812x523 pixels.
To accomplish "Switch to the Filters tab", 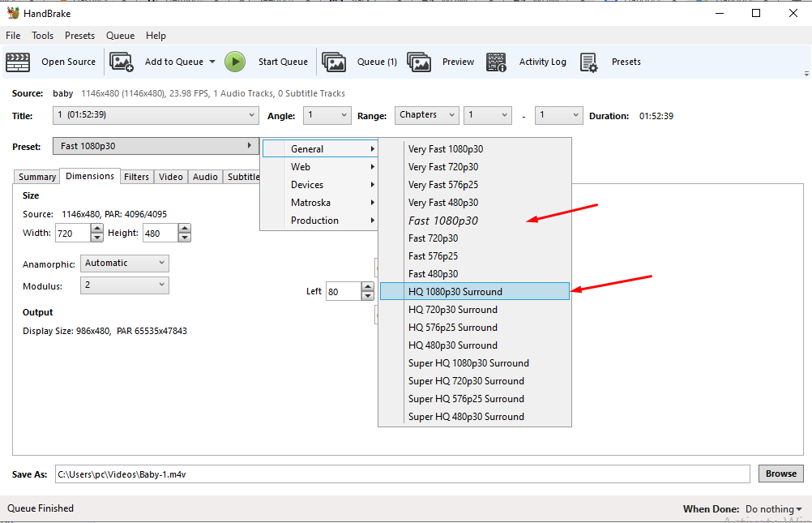I will pos(136,177).
